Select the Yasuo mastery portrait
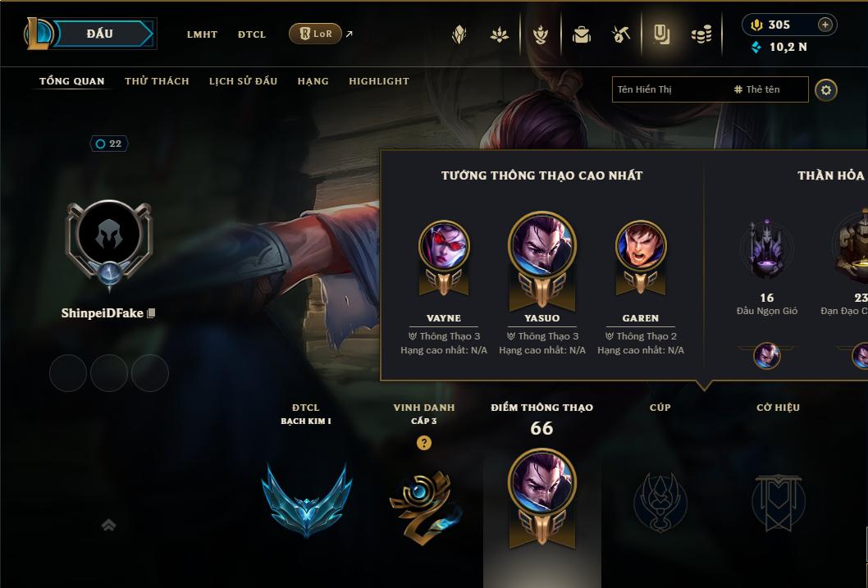Screen dimensions: 868x588 click(542, 245)
